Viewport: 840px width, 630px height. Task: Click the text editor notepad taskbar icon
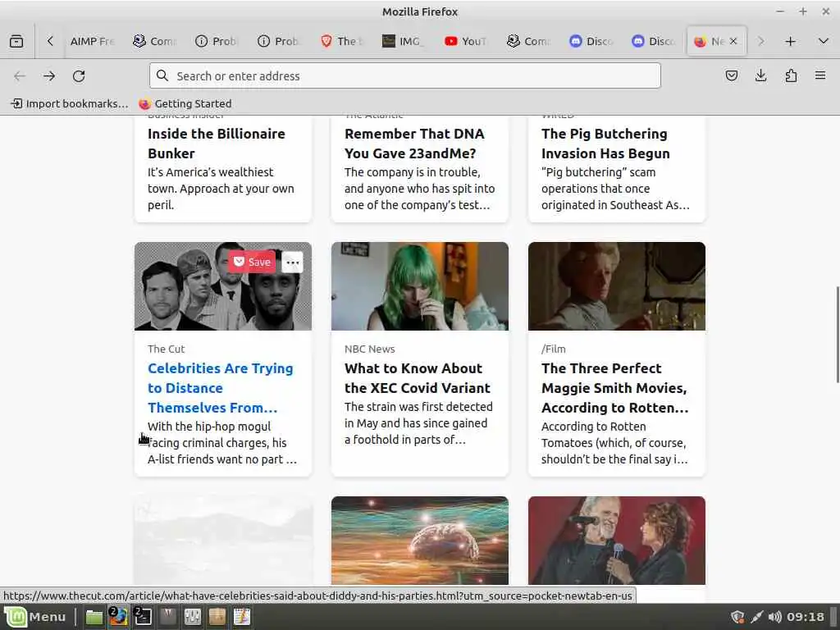click(x=242, y=617)
